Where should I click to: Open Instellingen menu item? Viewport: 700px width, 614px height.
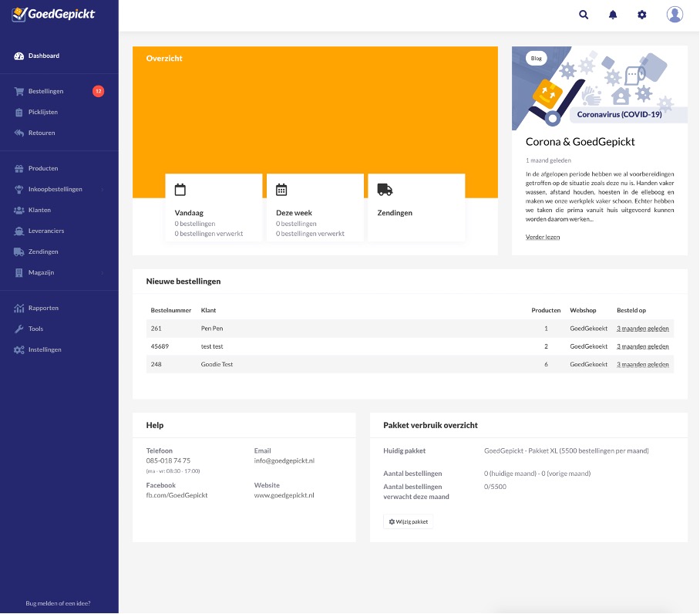(x=45, y=349)
